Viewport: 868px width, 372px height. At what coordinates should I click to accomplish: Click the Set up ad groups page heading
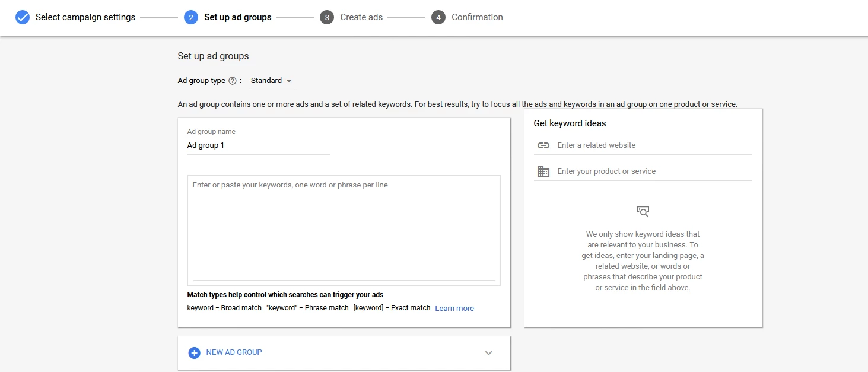[214, 56]
